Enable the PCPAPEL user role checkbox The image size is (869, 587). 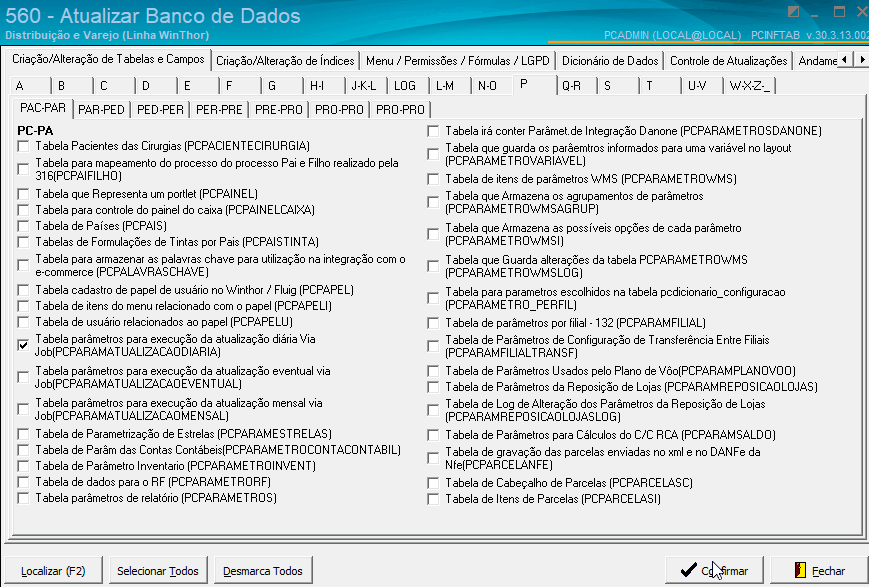tap(23, 290)
